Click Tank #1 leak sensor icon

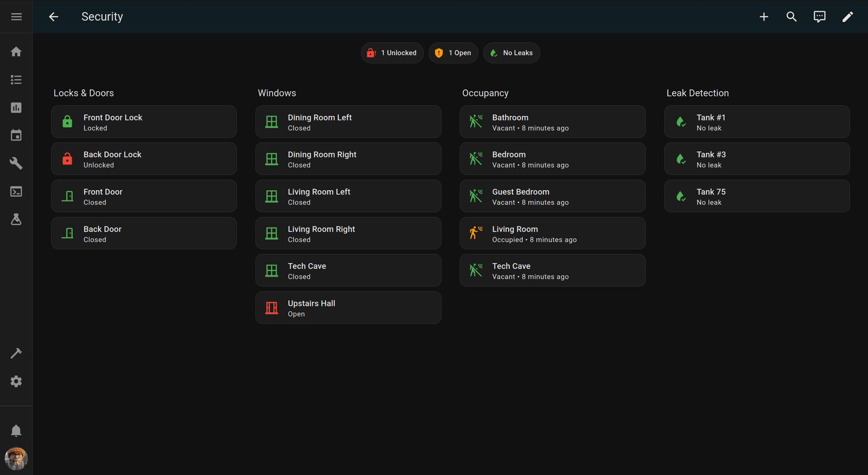(x=680, y=121)
